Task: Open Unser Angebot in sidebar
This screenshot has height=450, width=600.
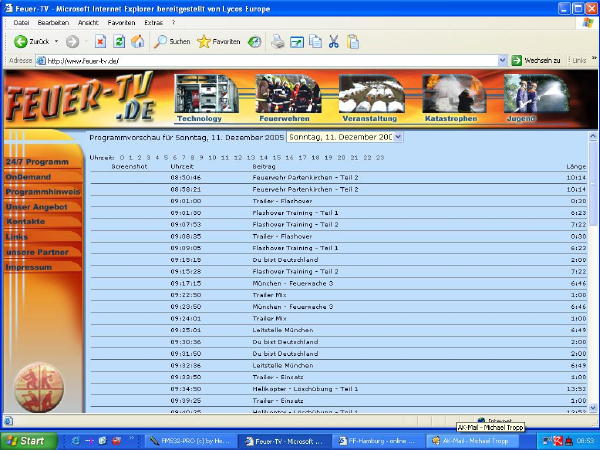Action: click(36, 207)
